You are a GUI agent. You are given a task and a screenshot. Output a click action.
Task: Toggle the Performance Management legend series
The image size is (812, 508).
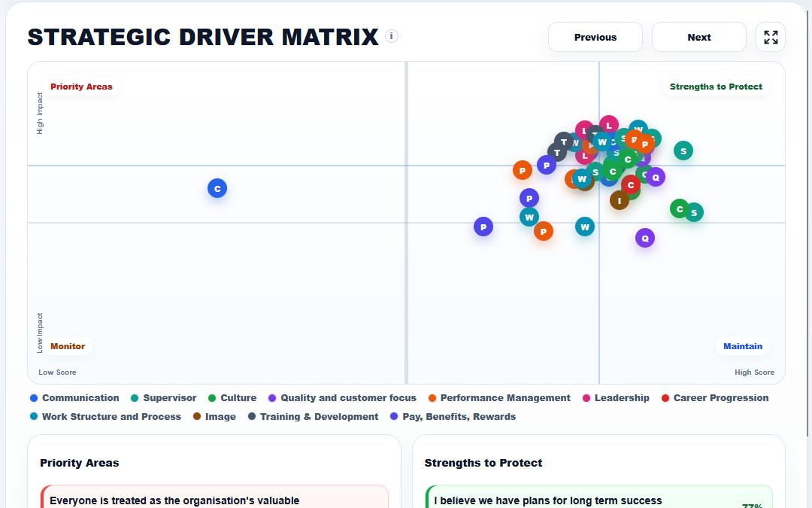click(499, 398)
